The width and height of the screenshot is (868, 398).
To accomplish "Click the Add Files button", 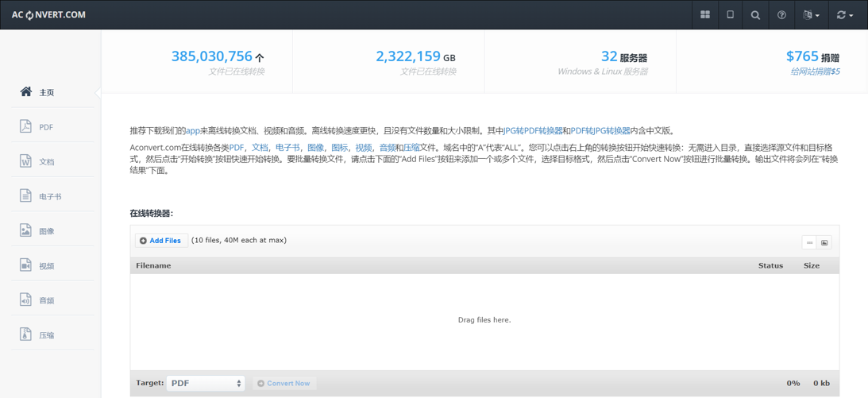I will 161,241.
